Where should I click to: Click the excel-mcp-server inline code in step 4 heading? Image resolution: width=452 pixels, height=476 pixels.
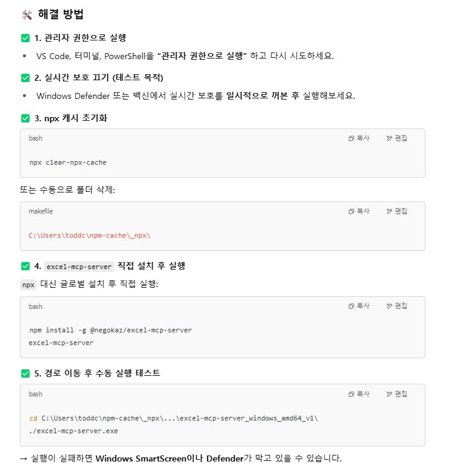point(80,267)
